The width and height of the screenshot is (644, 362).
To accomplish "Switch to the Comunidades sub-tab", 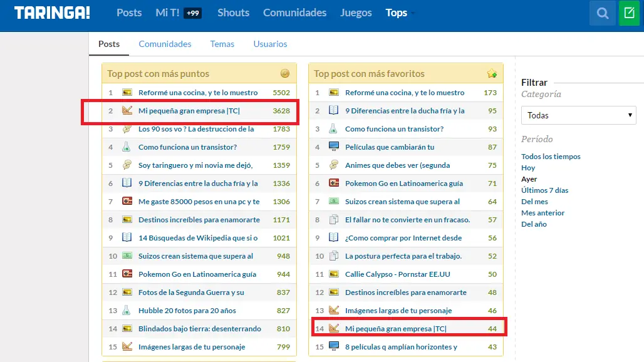I will 165,44.
